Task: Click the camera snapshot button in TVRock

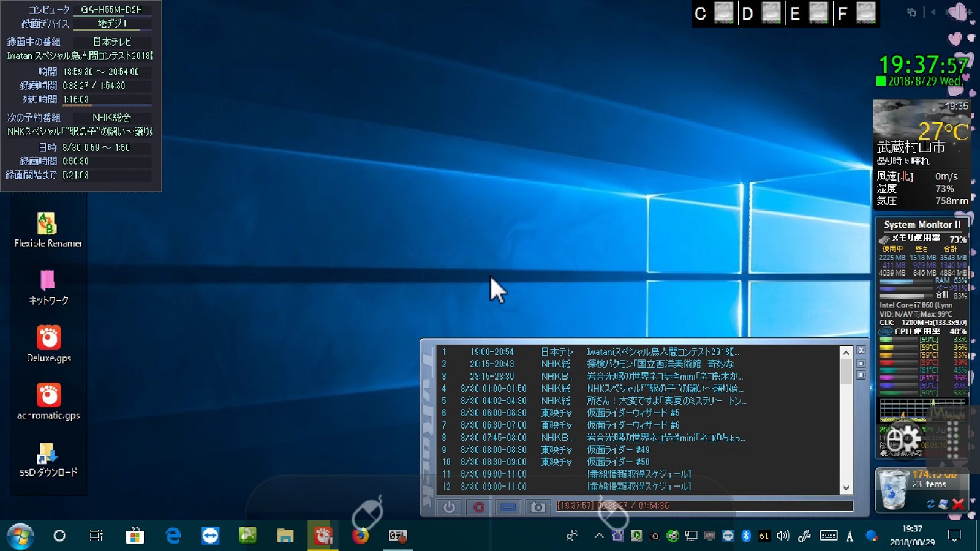Action: 537,507
